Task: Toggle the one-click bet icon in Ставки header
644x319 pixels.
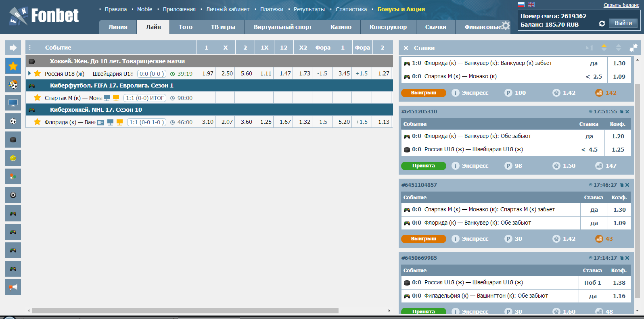Action: pos(590,48)
